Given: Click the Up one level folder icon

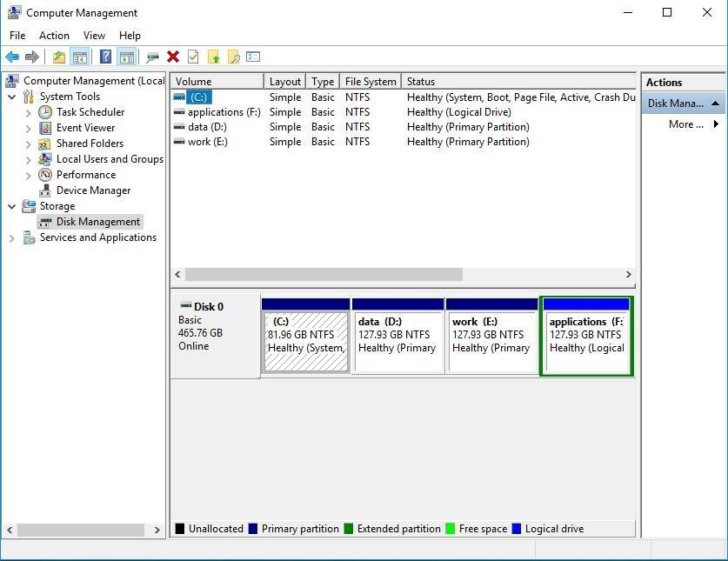Looking at the screenshot, I should click(59, 57).
